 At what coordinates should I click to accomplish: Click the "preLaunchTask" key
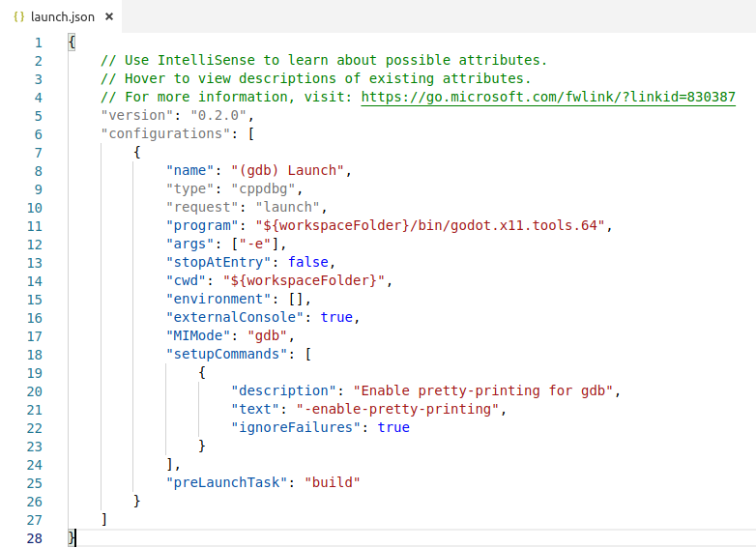tap(226, 482)
